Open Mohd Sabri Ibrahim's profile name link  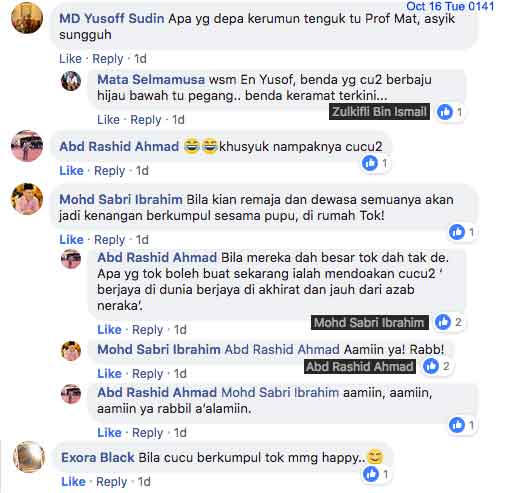tap(121, 199)
